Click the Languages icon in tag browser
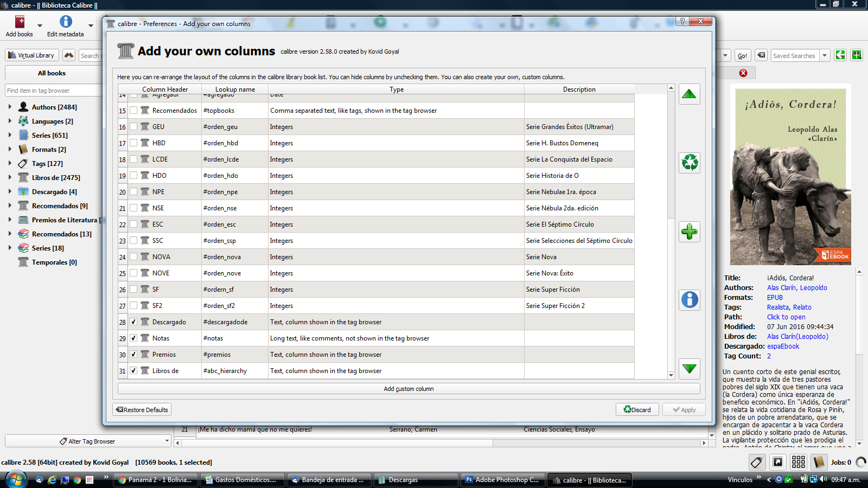 pos(23,121)
